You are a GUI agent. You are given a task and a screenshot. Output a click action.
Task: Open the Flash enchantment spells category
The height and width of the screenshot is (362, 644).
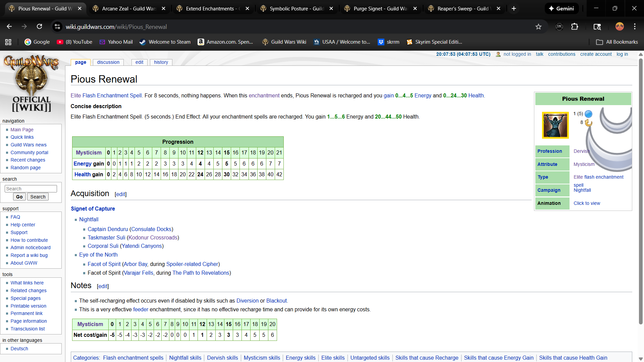[x=133, y=358]
